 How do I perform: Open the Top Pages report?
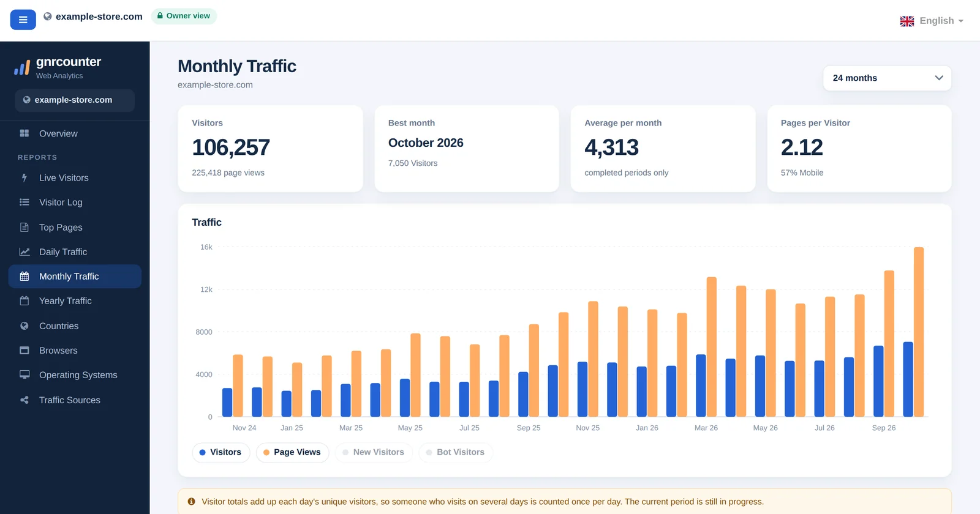pos(75,227)
